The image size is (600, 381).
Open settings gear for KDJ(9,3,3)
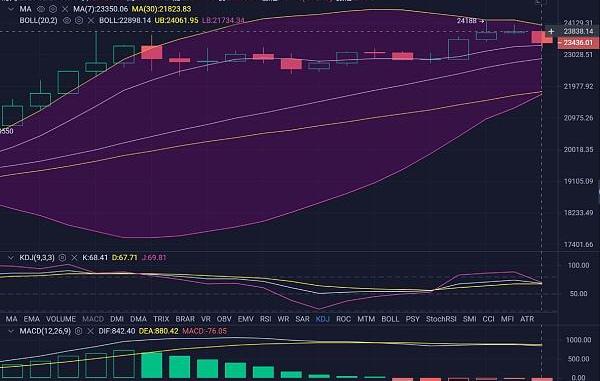(x=62, y=257)
